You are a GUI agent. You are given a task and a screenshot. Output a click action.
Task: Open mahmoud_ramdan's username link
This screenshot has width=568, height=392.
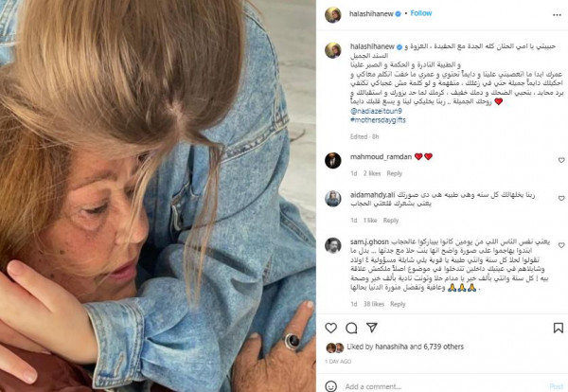click(x=381, y=156)
